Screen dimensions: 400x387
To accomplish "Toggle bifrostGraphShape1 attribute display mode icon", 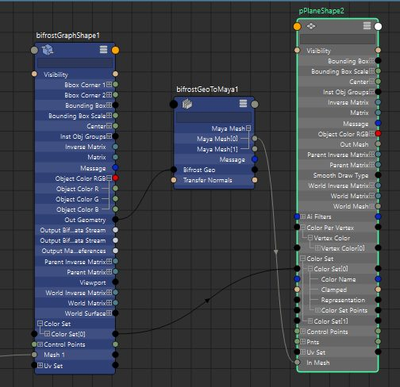I will click(x=103, y=50).
